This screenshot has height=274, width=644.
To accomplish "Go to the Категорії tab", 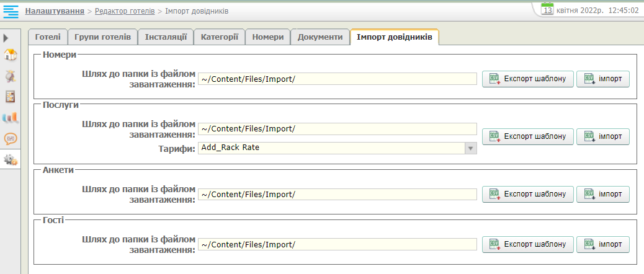I will [x=219, y=37].
